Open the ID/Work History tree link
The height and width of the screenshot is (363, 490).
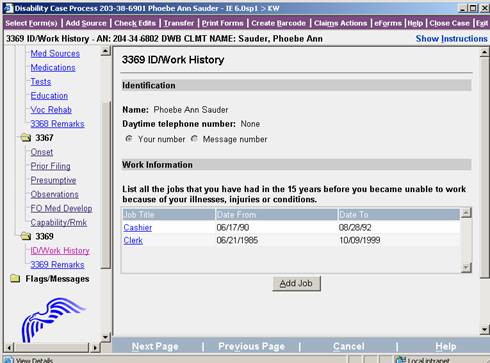click(x=60, y=250)
